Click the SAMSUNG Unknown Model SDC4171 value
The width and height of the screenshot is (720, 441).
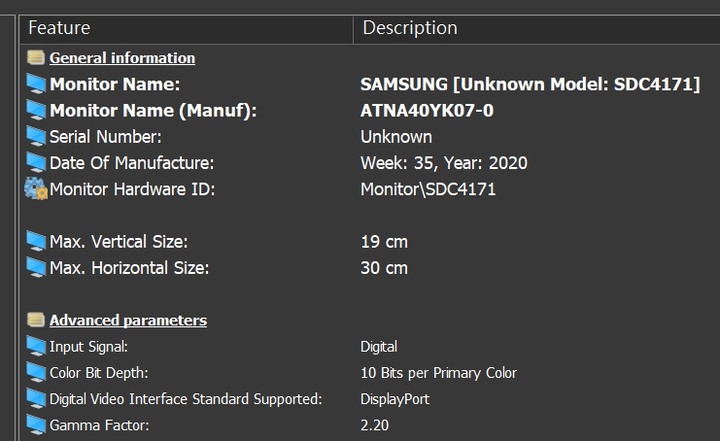click(x=530, y=85)
